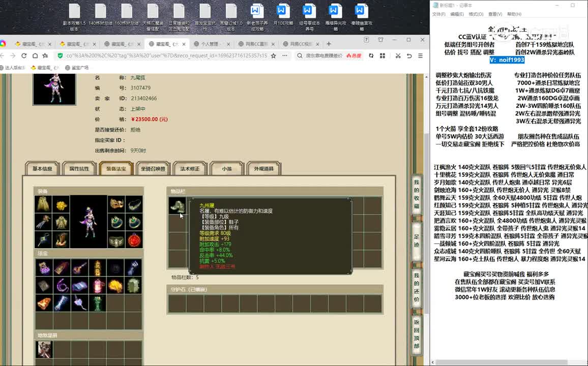The height and width of the screenshot is (366, 588).
Task: Open desktop file 首发宝宝抗性
Action: [x=205, y=17]
